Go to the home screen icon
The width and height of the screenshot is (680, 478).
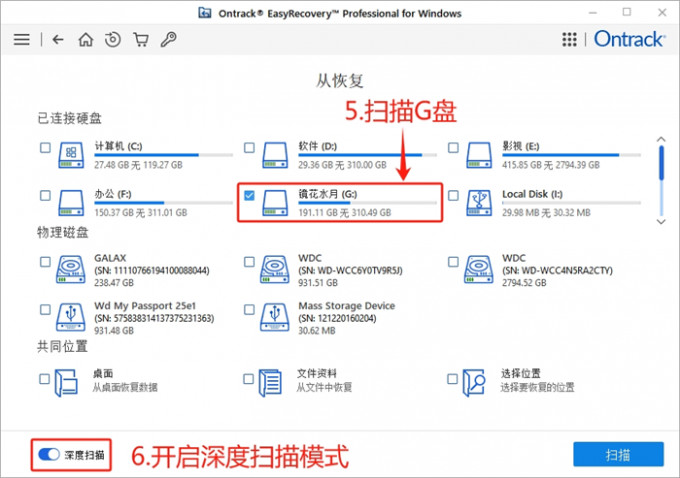(x=86, y=40)
